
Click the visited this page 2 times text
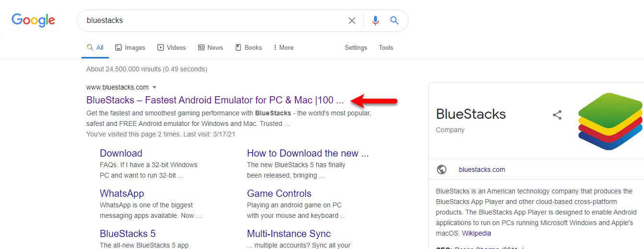tap(161, 134)
